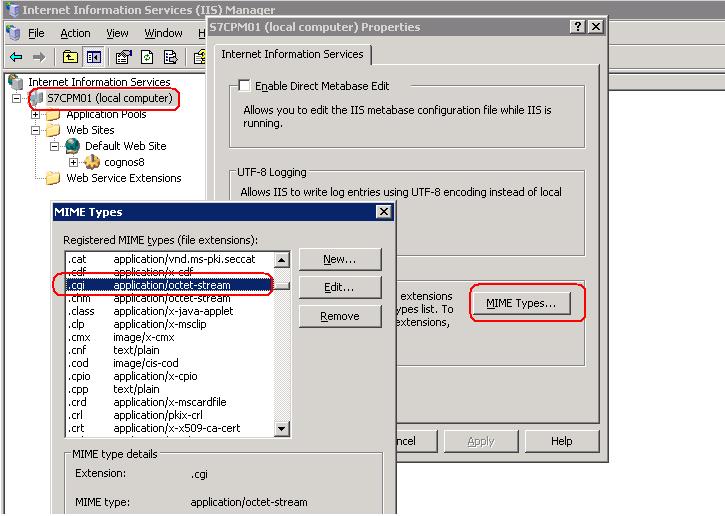
Task: Select the Default Web Site tree label
Action: pos(126,146)
